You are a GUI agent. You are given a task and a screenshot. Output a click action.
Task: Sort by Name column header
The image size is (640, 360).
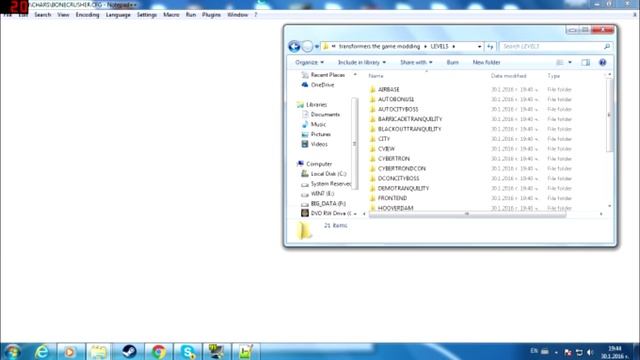point(376,76)
